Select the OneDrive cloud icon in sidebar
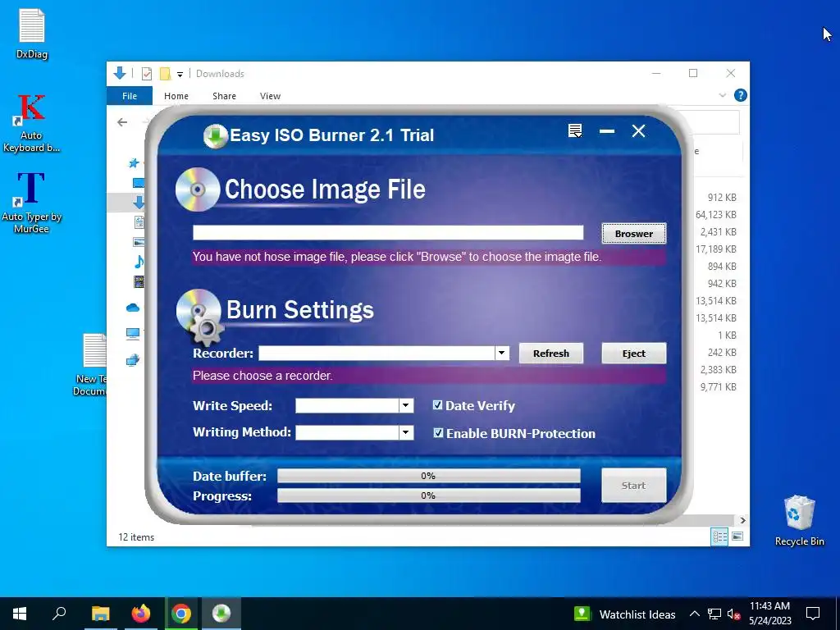840x630 pixels. point(133,308)
